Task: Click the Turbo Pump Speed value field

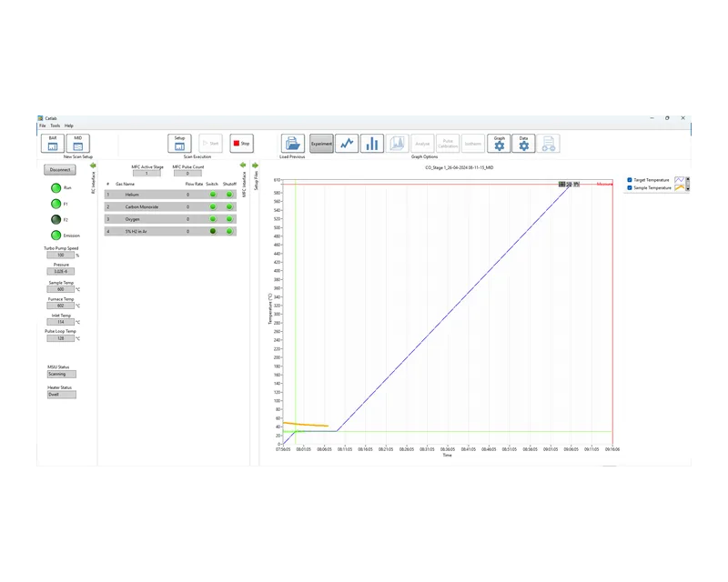Action: (x=60, y=256)
